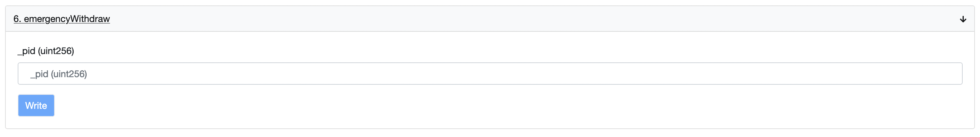Screen dimensions: 980x137
Task: Click 'Write' below the _pid field
Action: (36, 105)
